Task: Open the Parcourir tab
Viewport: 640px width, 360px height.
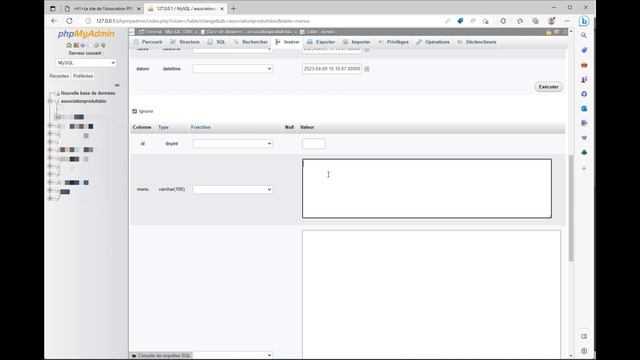Action: coord(148,42)
